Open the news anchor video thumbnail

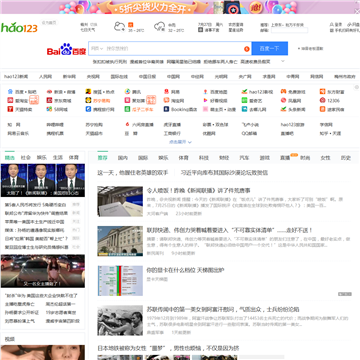(43, 180)
